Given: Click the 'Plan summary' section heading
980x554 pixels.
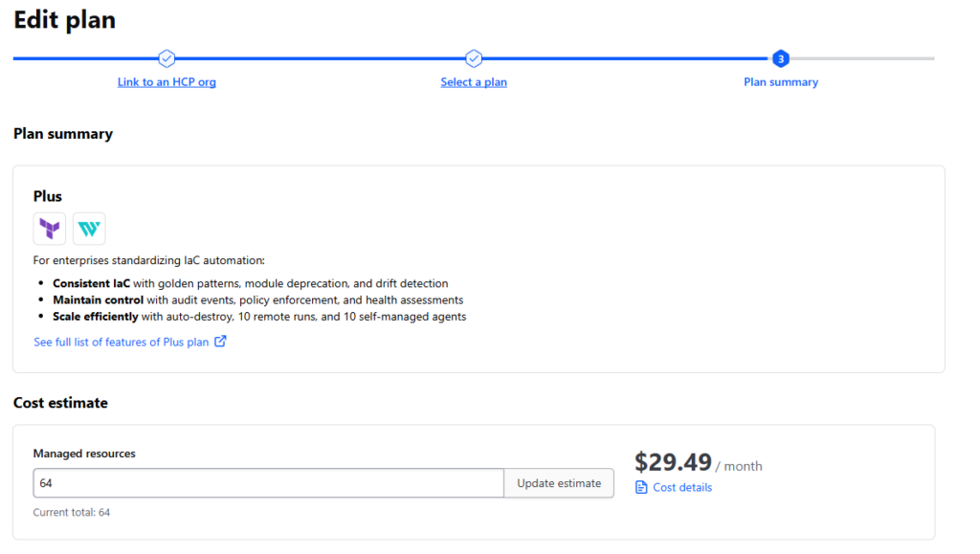Looking at the screenshot, I should 63,134.
